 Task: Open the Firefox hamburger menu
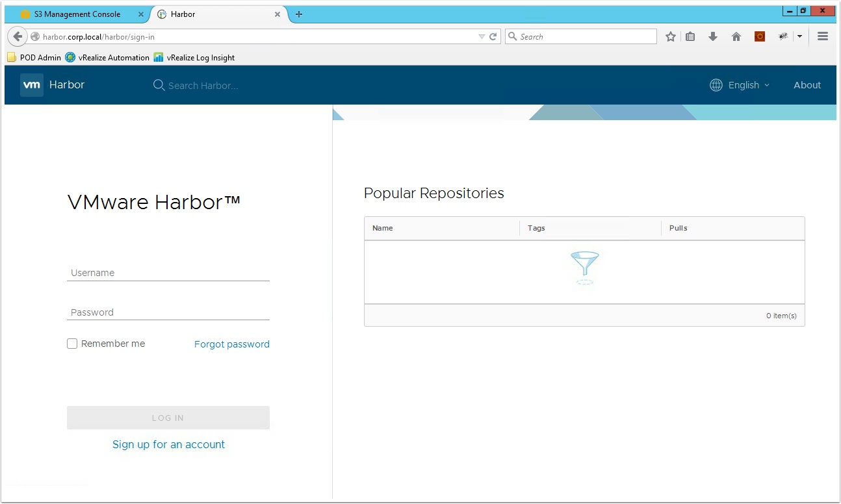[x=823, y=37]
